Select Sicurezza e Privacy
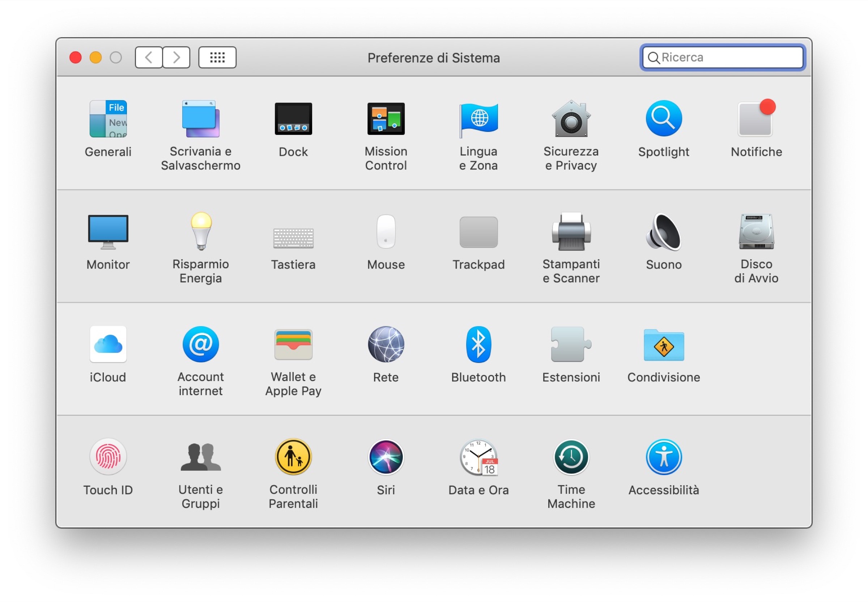This screenshot has width=868, height=602. (571, 128)
